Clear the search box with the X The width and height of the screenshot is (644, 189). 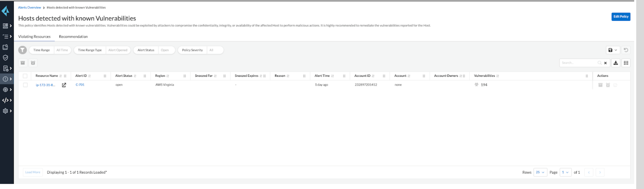[x=605, y=63]
